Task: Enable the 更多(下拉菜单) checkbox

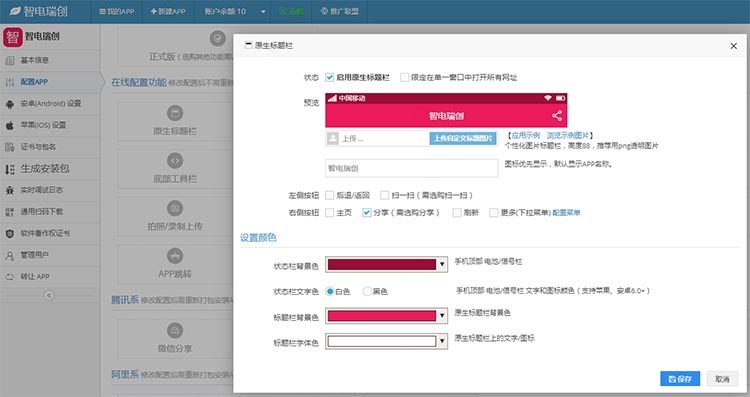Action: point(494,212)
